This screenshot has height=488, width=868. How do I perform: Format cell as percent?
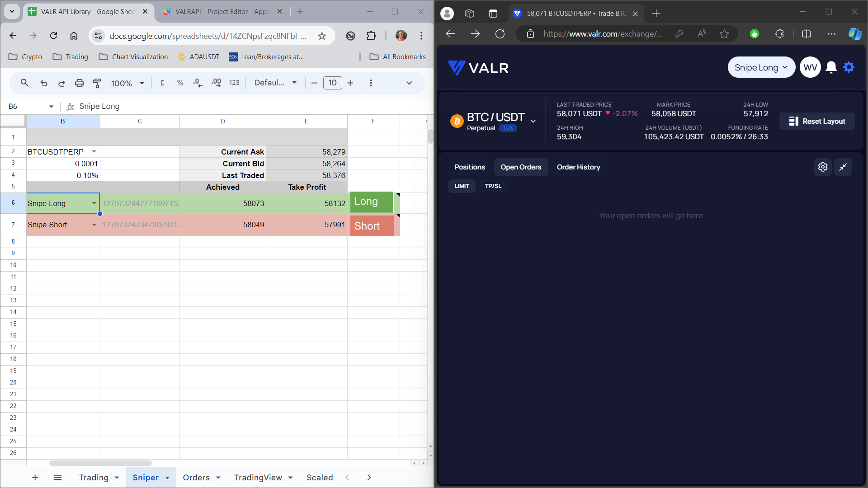point(180,83)
